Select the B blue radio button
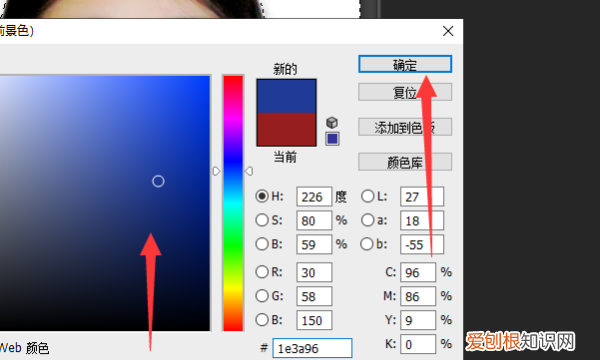This screenshot has height=360, width=600. pyautogui.click(x=262, y=319)
